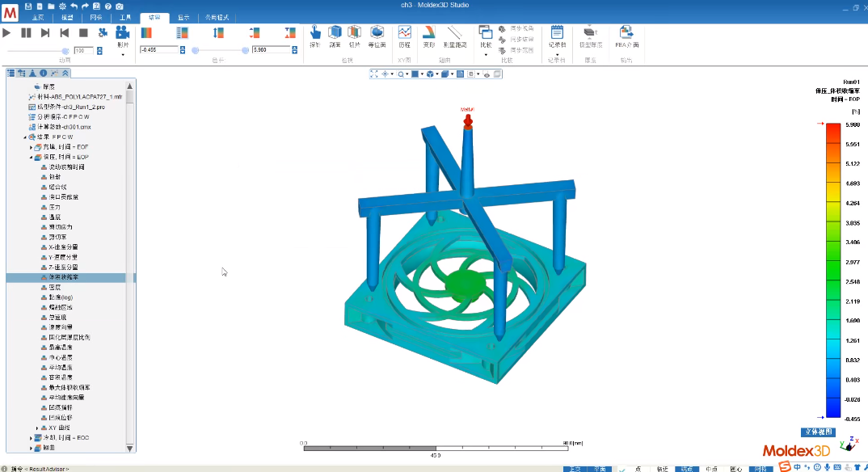Switch to the 模型 ribbon tab

(x=67, y=18)
